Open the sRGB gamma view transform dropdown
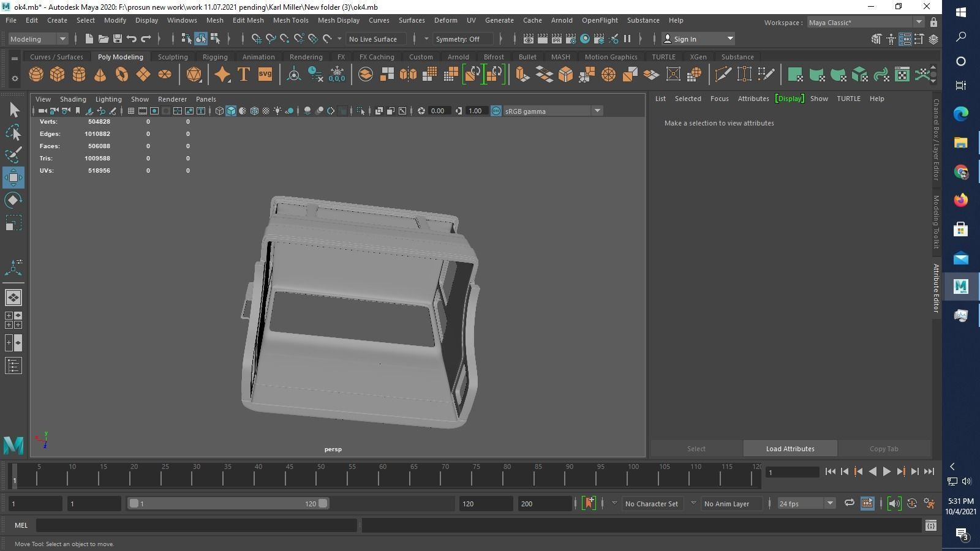The image size is (980, 551). click(552, 111)
